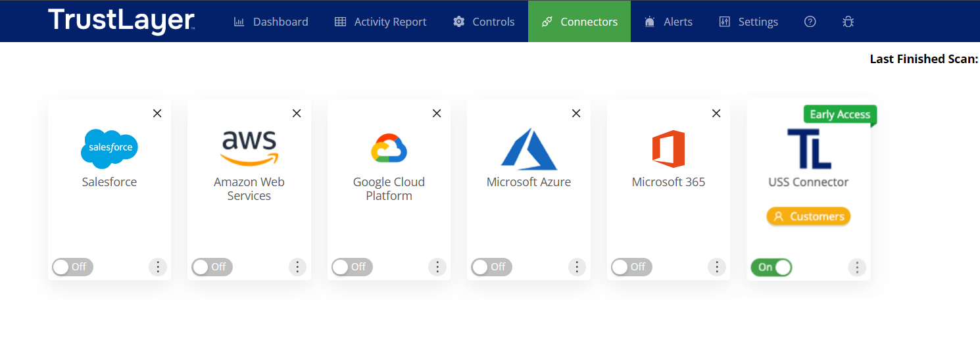Click the USS Connector TL logo
The image size is (980, 346).
pos(809,149)
